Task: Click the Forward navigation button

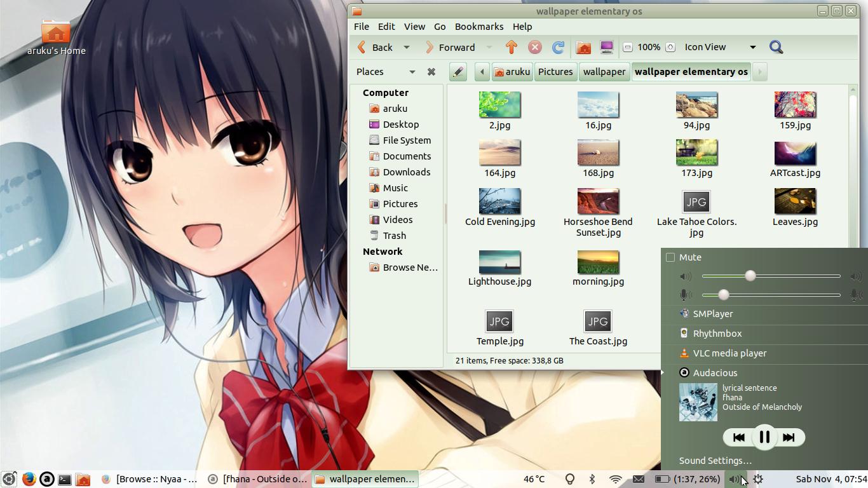Action: coord(450,47)
